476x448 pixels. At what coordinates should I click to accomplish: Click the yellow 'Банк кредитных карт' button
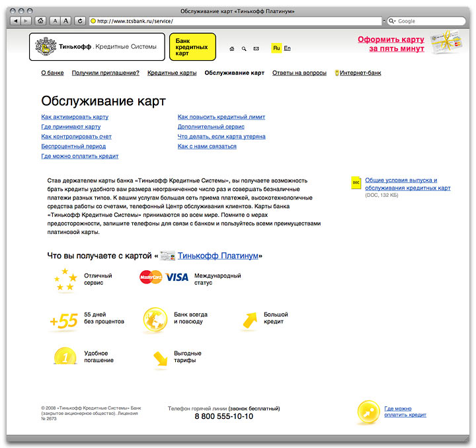(x=192, y=47)
